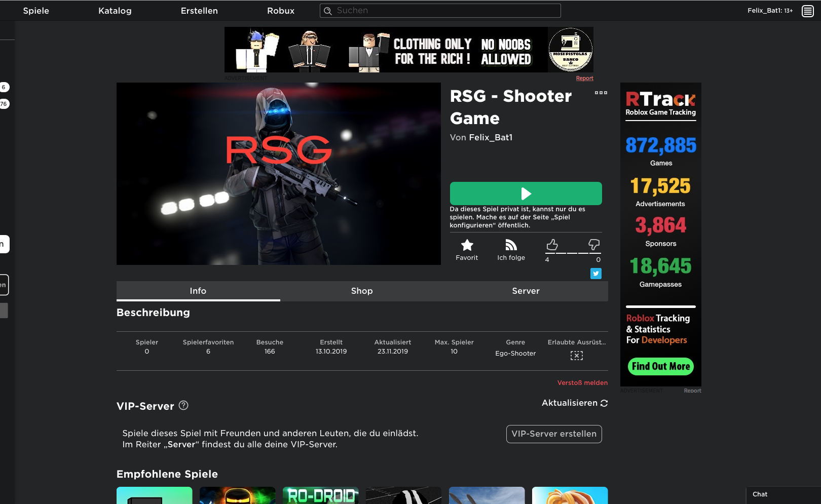821x504 pixels.
Task: Open the hamburger menu in the top bar
Action: 807,10
